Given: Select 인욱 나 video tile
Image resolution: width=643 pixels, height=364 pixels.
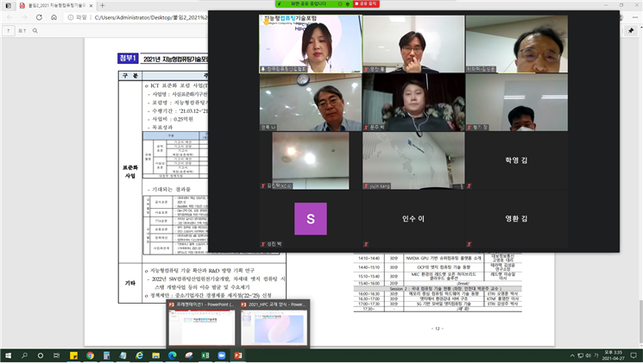Looking at the screenshot, I should [311, 102].
